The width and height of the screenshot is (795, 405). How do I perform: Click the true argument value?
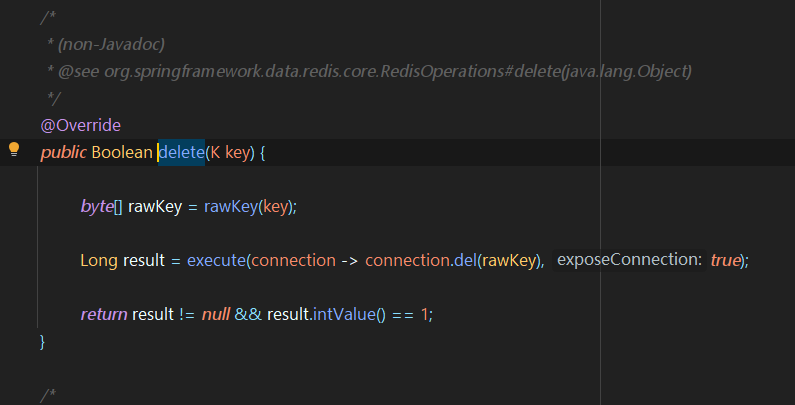725,261
